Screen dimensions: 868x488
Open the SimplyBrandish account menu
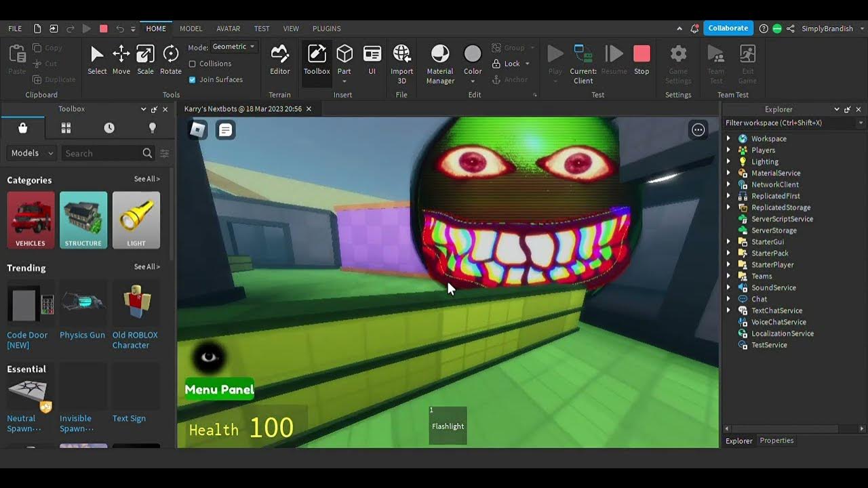pos(833,28)
